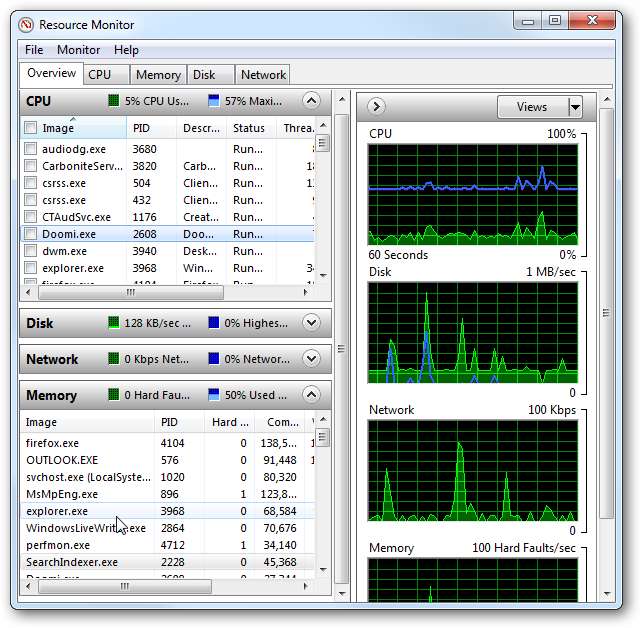
Task: Check the dwm.exe process checkbox
Action: pos(31,251)
